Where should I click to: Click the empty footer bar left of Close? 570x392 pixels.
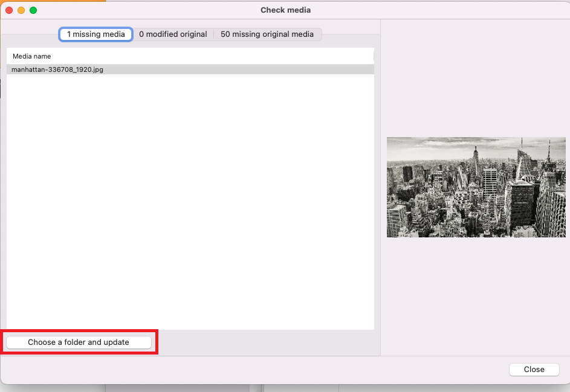click(x=254, y=370)
